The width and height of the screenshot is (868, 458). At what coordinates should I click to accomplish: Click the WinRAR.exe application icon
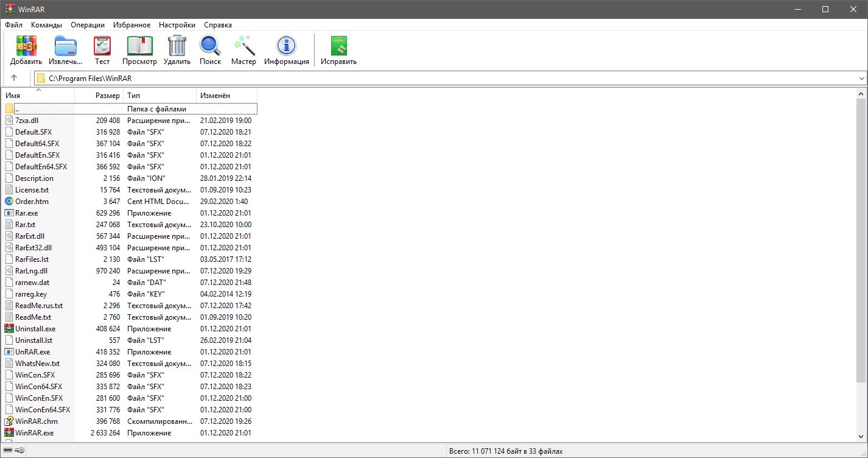(x=9, y=432)
